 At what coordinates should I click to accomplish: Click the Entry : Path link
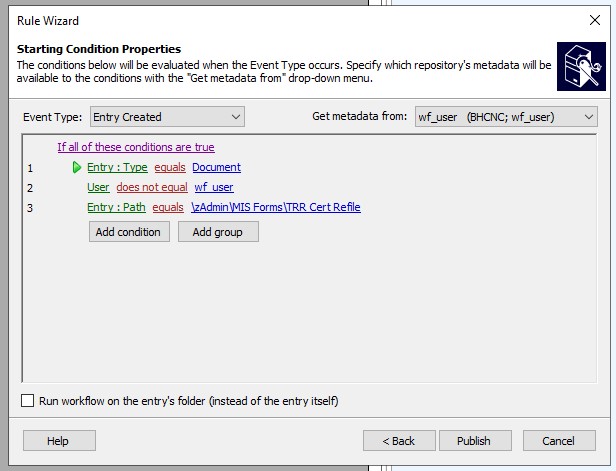pyautogui.click(x=116, y=207)
